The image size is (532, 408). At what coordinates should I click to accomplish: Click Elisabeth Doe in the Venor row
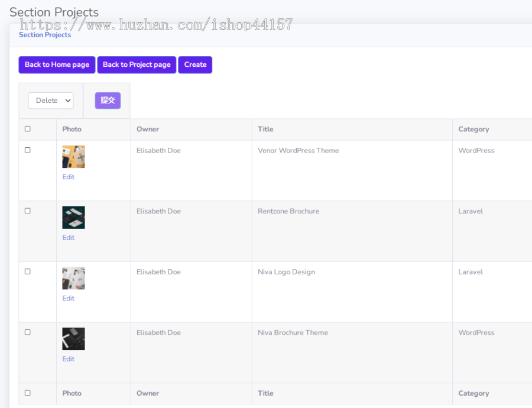click(x=159, y=150)
